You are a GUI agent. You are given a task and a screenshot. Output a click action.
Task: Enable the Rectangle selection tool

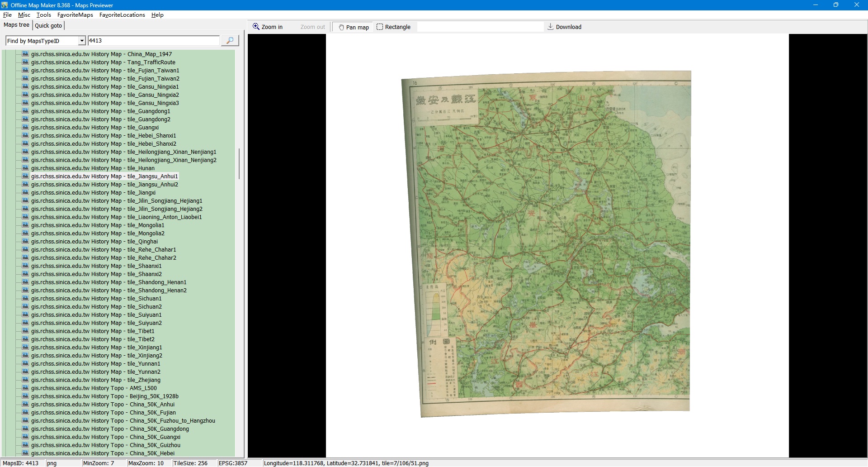pos(393,27)
